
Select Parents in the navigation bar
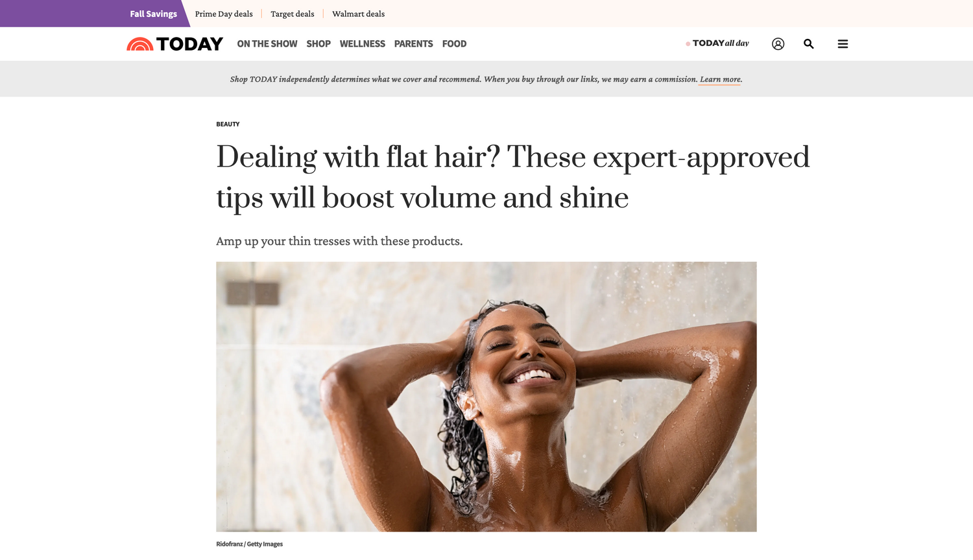413,44
